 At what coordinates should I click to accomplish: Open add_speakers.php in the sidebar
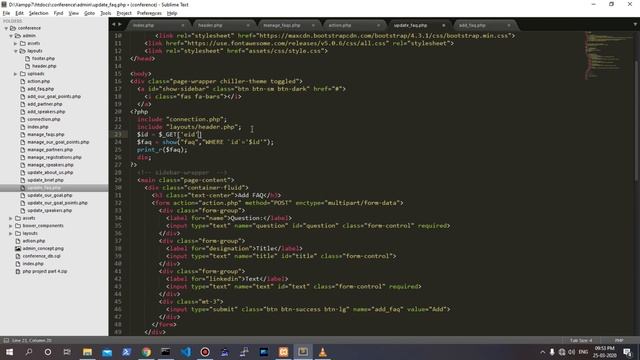(46, 112)
